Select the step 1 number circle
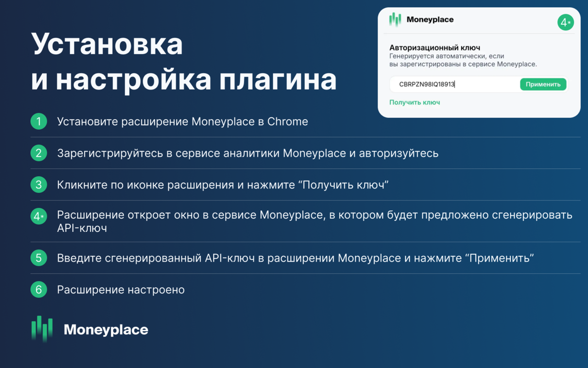The width and height of the screenshot is (588, 368). pos(39,121)
